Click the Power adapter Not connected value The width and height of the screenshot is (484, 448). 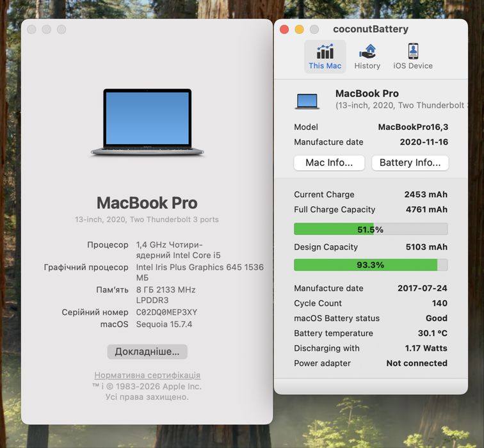click(x=417, y=363)
